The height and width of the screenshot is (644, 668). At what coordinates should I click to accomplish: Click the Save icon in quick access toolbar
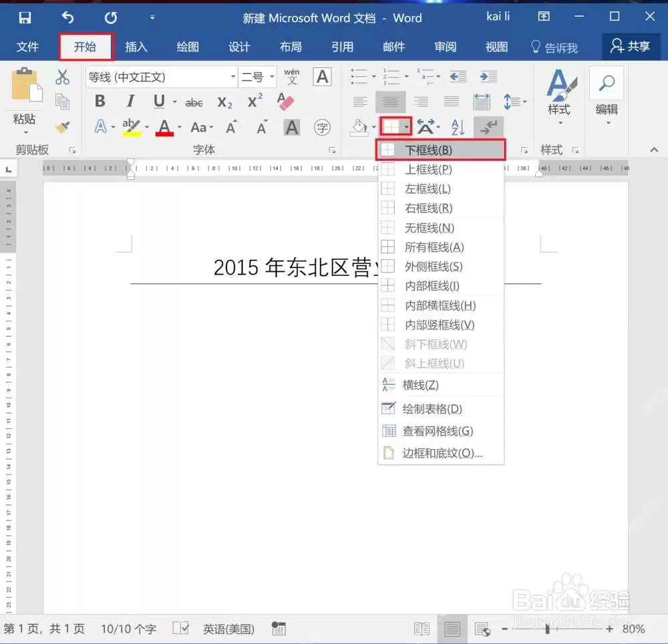point(25,17)
